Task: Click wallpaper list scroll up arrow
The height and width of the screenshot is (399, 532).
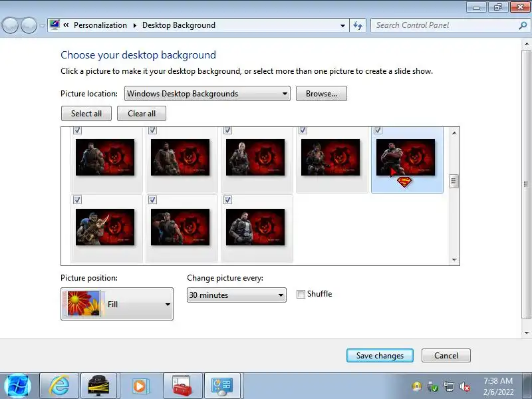Action: point(454,133)
